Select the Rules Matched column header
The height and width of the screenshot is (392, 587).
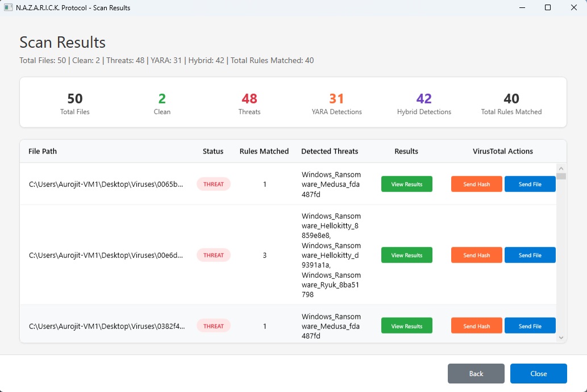point(264,151)
